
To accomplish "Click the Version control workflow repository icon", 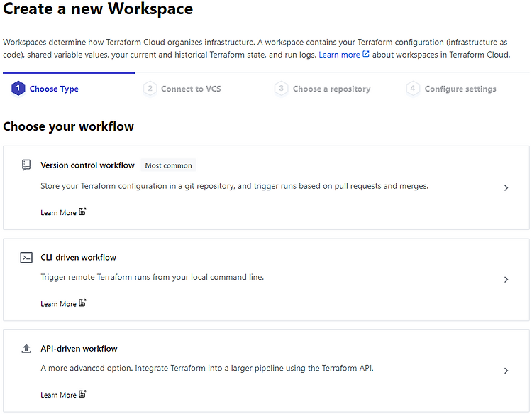I will [26, 165].
